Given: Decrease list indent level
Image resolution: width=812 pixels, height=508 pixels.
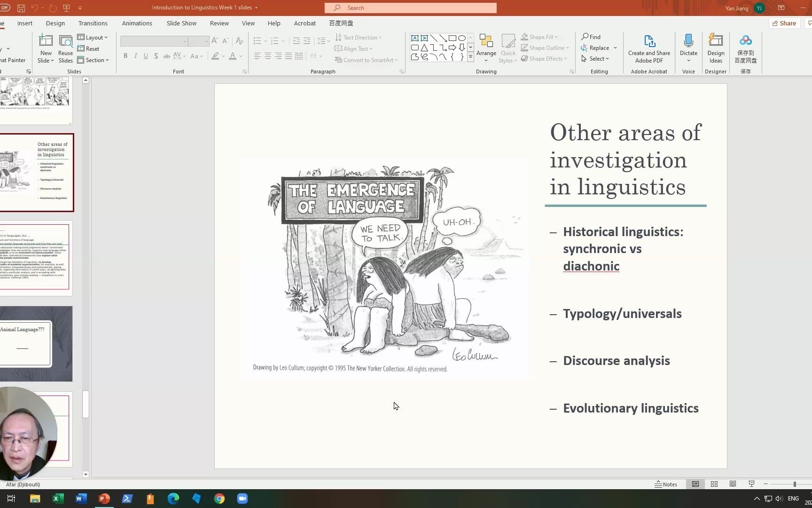Looking at the screenshot, I should pyautogui.click(x=296, y=41).
